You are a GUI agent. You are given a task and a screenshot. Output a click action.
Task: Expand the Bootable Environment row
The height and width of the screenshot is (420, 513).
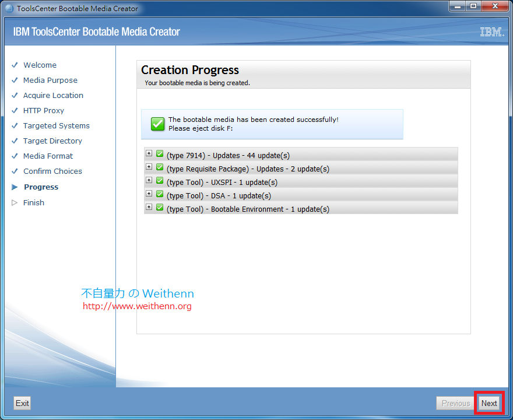tap(149, 207)
